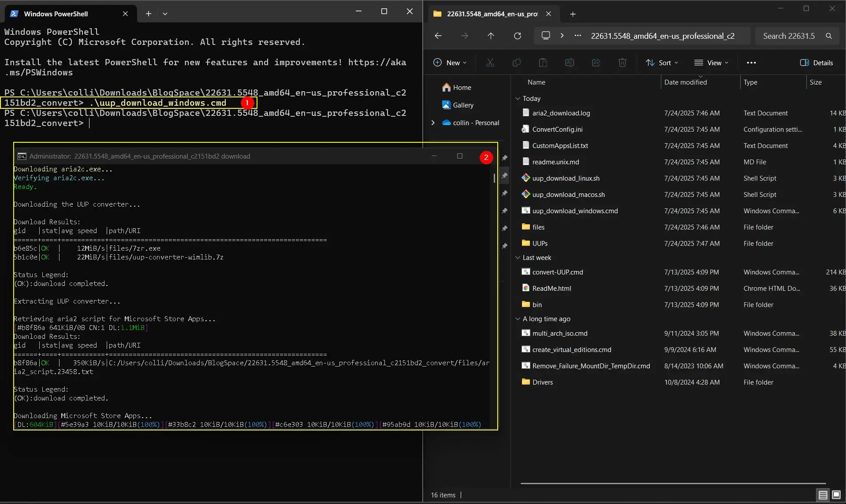Viewport: 846px width, 504px height.
Task: Select convert-UUP.cmd file
Action: click(x=557, y=272)
